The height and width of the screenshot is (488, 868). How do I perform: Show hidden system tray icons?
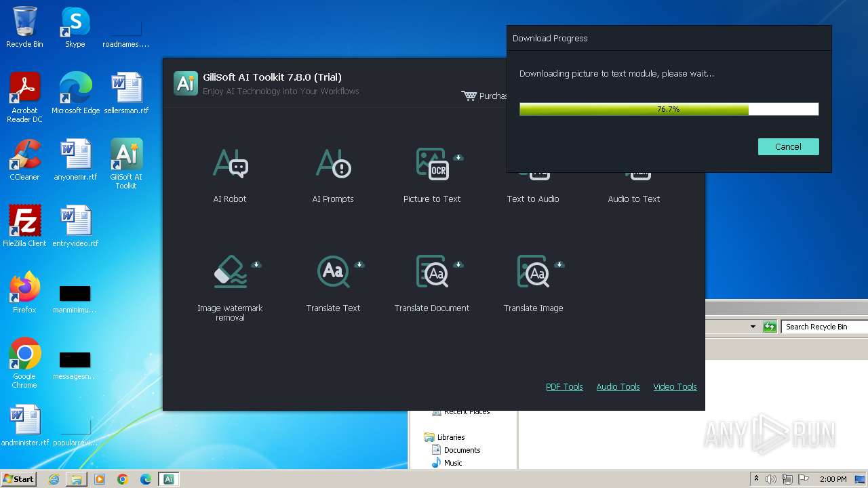click(x=756, y=479)
